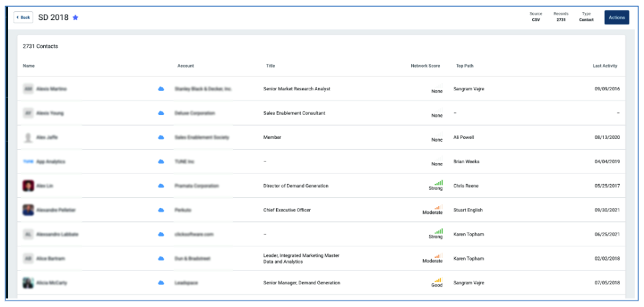Click the cloud icon in the Director of Demand Generation row
Image resolution: width=644 pixels, height=307 pixels.
coord(161,186)
